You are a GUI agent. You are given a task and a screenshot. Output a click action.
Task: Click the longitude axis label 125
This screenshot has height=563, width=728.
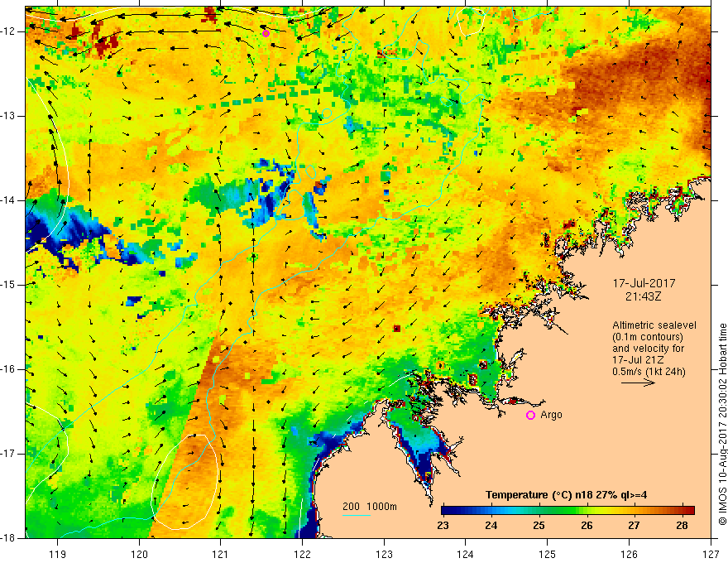pos(548,554)
